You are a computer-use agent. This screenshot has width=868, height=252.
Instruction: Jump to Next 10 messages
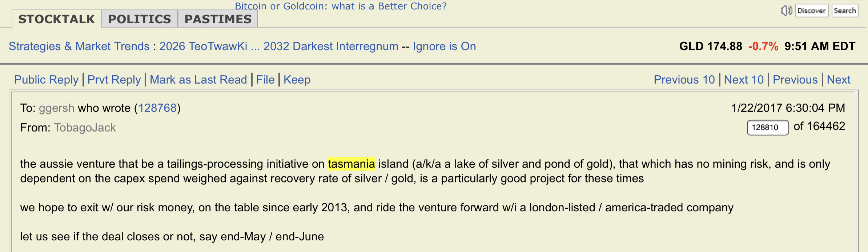744,80
